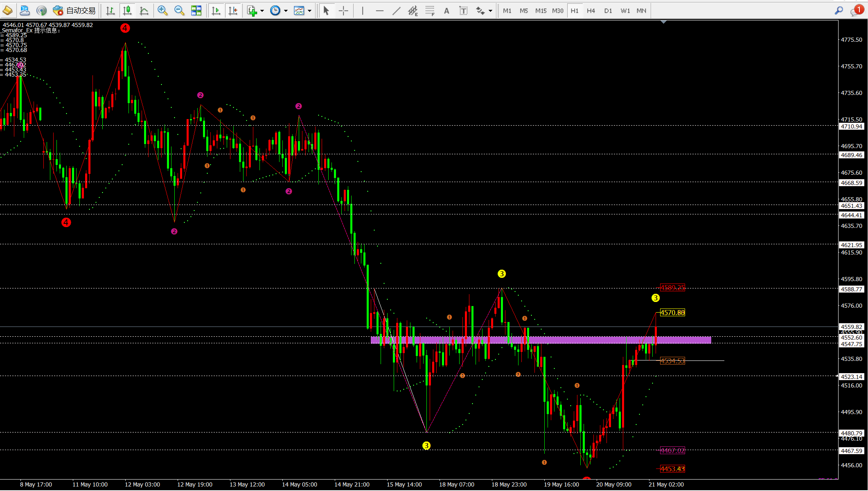Switch chart to bar chart mode

click(110, 11)
